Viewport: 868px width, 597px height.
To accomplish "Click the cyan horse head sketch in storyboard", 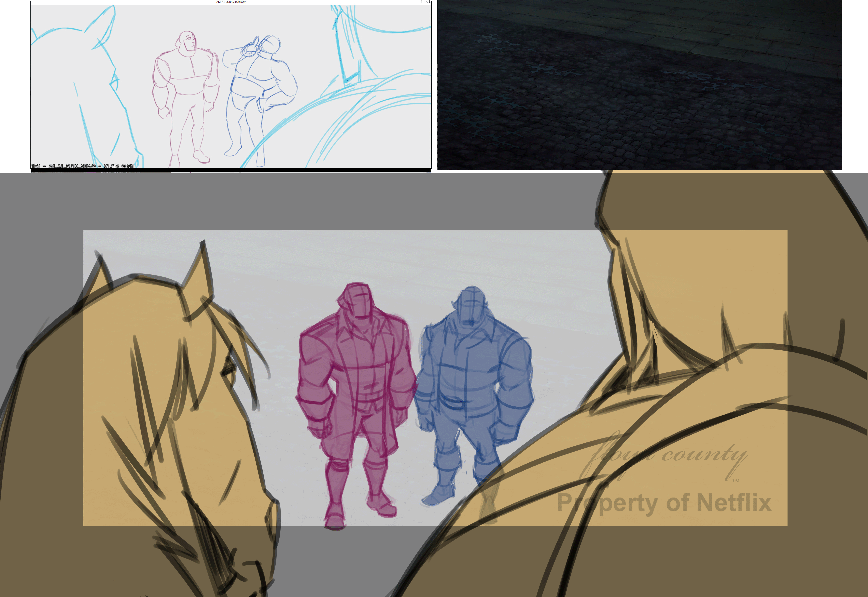I will (x=86, y=75).
